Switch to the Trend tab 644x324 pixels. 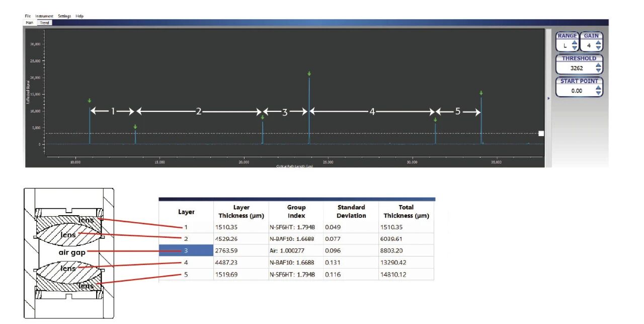click(44, 23)
